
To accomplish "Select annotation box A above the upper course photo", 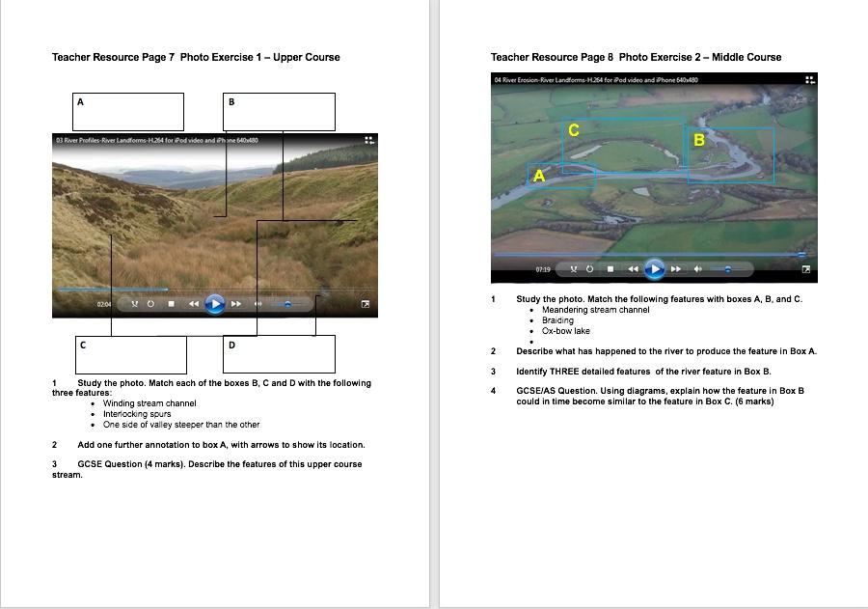I will pos(127,112).
